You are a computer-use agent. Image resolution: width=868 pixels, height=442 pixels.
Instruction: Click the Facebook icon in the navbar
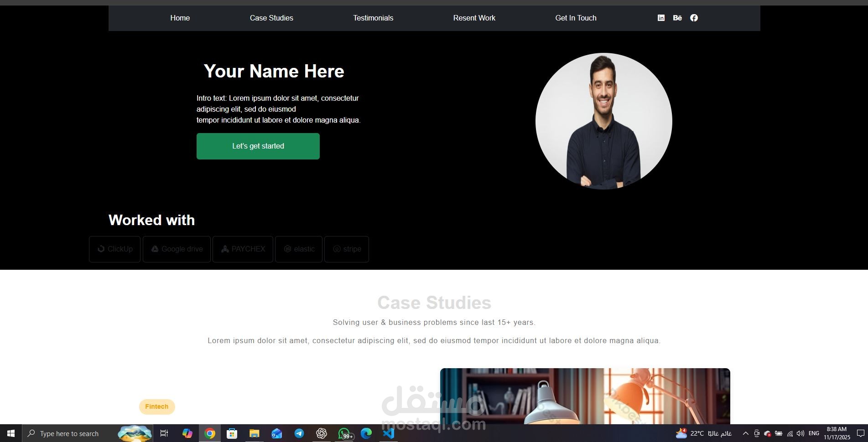click(694, 18)
